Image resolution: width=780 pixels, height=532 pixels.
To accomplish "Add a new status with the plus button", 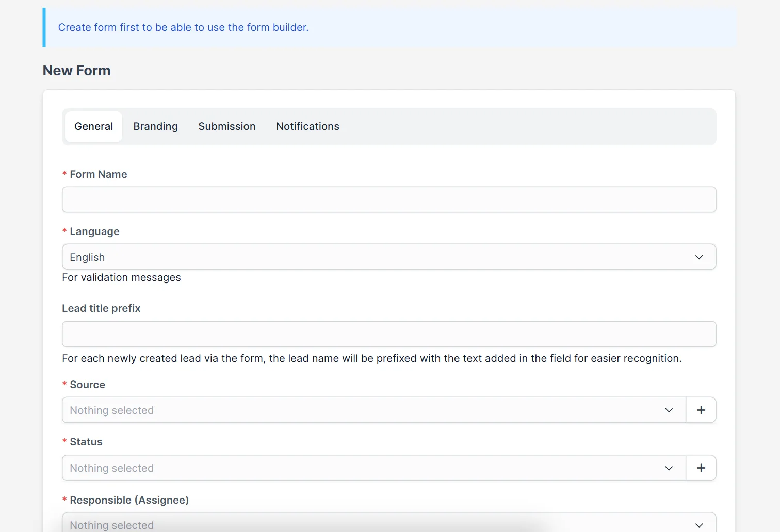I will 701,468.
